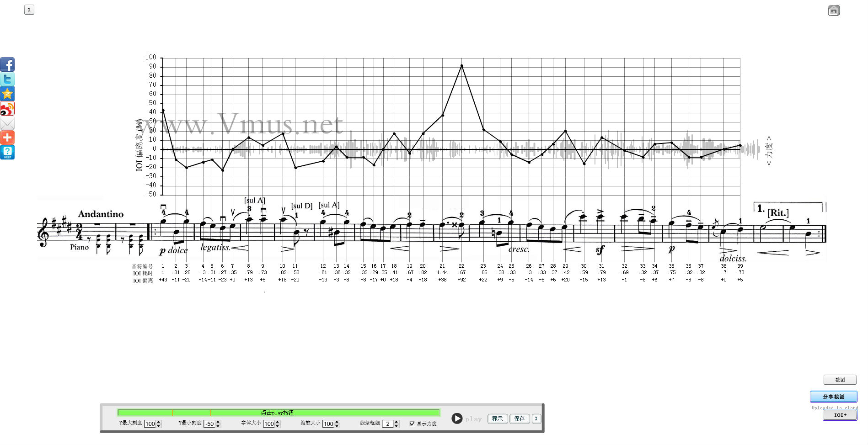The height and width of the screenshot is (445, 868).
Task: Click the email envelope share icon
Action: [x=7, y=123]
